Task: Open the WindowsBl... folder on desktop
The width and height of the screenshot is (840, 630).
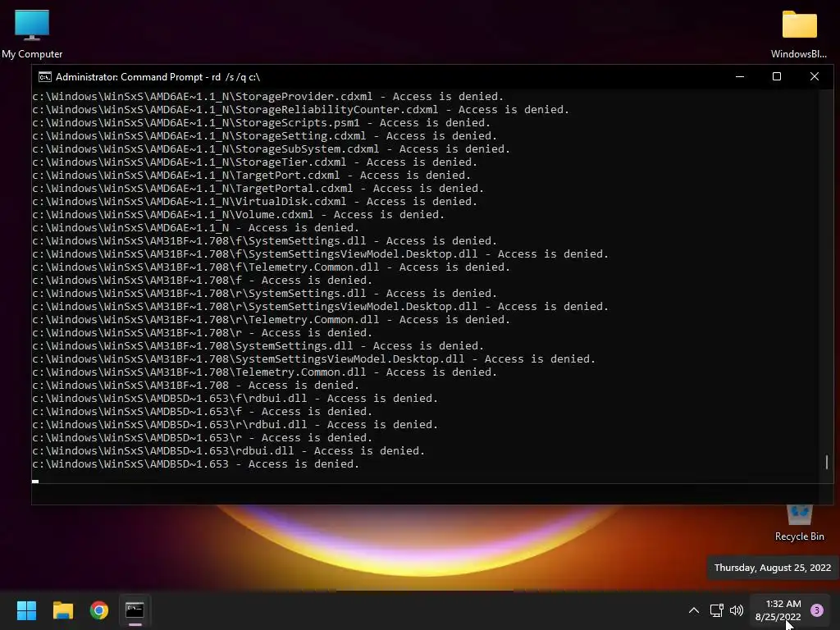Action: click(799, 33)
